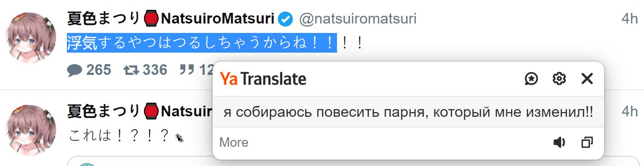This screenshot has width=644, height=166.
Task: Open second tweet's profile avatar
Action: pyautogui.click(x=30, y=130)
